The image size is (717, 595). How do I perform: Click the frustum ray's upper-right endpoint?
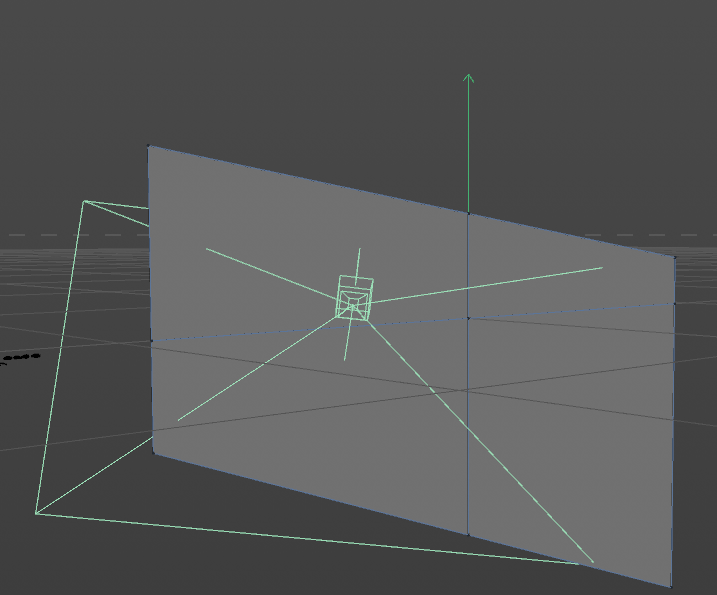[602, 268]
